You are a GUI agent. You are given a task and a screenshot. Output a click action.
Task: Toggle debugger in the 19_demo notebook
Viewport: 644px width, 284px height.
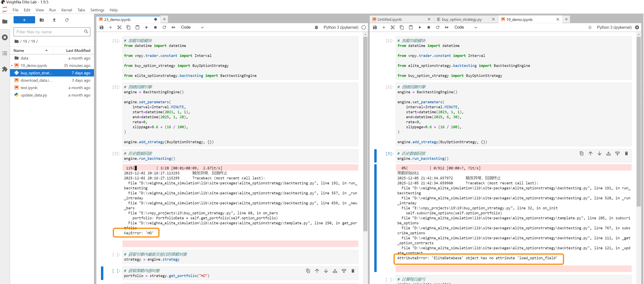click(590, 27)
